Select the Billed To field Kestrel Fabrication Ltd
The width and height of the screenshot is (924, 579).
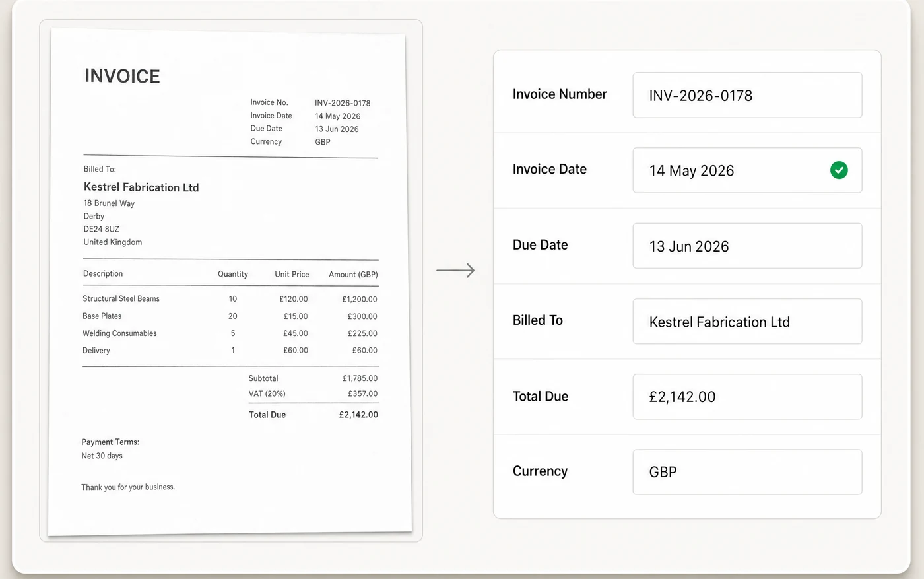747,322
